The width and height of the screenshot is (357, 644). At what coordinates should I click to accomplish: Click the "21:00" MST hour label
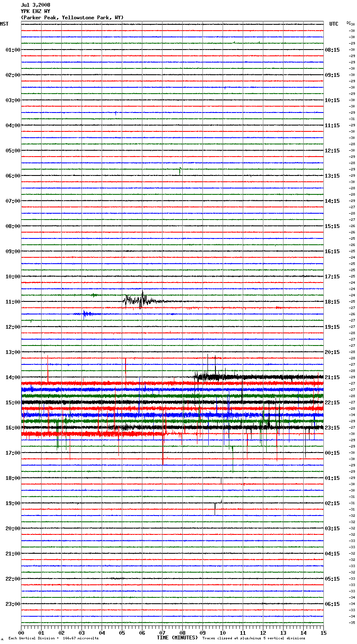point(13,554)
